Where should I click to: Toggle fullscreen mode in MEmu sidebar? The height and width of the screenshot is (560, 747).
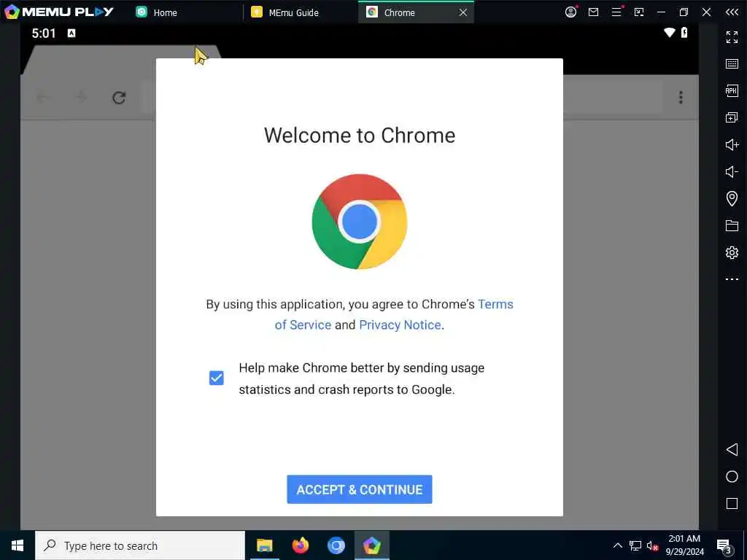[x=732, y=36]
